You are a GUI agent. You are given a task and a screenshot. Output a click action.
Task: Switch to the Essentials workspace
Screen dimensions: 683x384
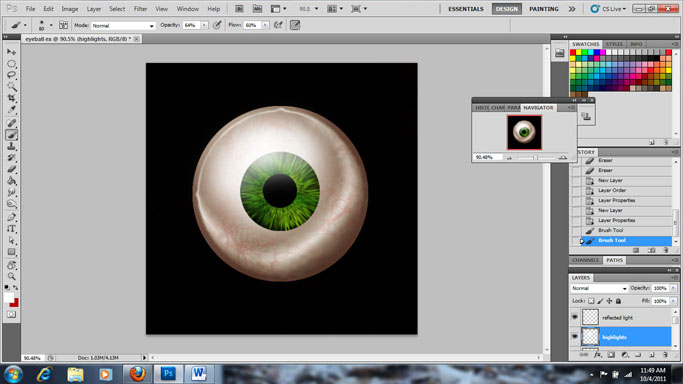[466, 9]
